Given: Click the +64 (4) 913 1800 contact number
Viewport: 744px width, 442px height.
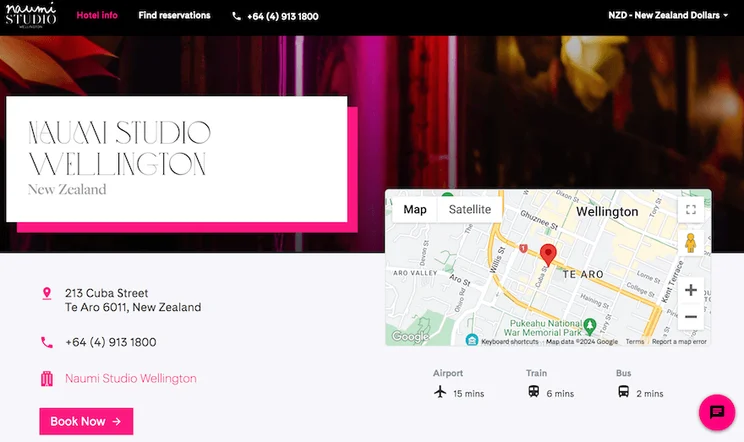Looking at the screenshot, I should click(111, 342).
